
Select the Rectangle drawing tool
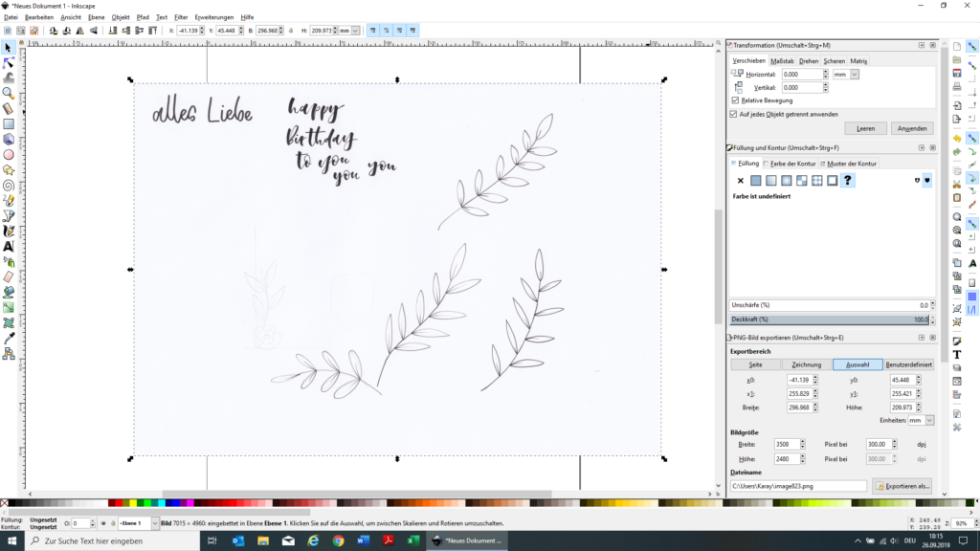click(x=9, y=123)
